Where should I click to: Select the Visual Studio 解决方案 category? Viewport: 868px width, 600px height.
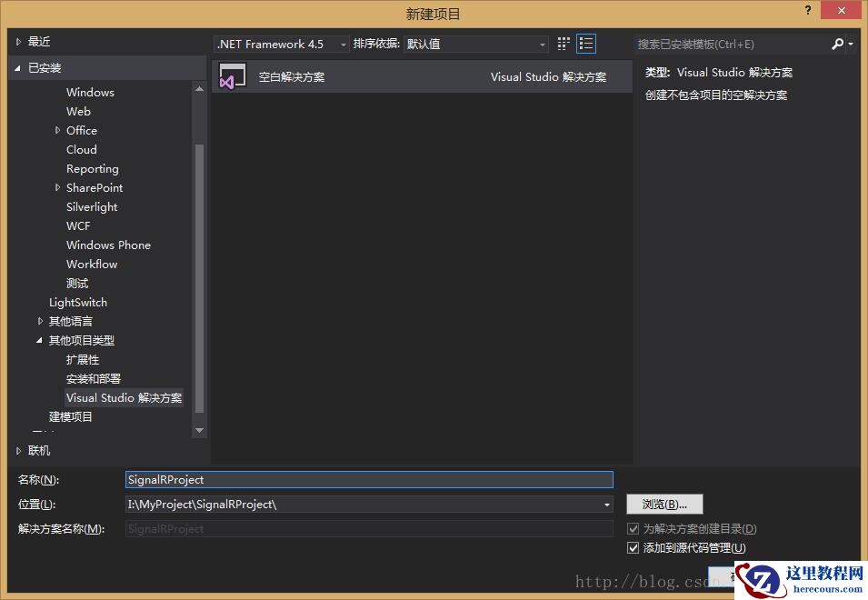(x=124, y=397)
